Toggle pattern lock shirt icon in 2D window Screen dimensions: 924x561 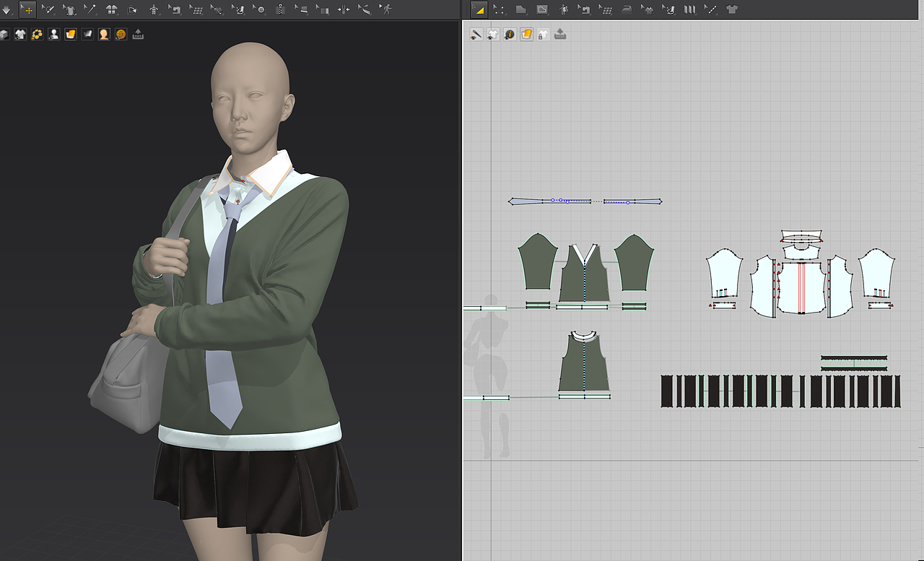point(543,34)
